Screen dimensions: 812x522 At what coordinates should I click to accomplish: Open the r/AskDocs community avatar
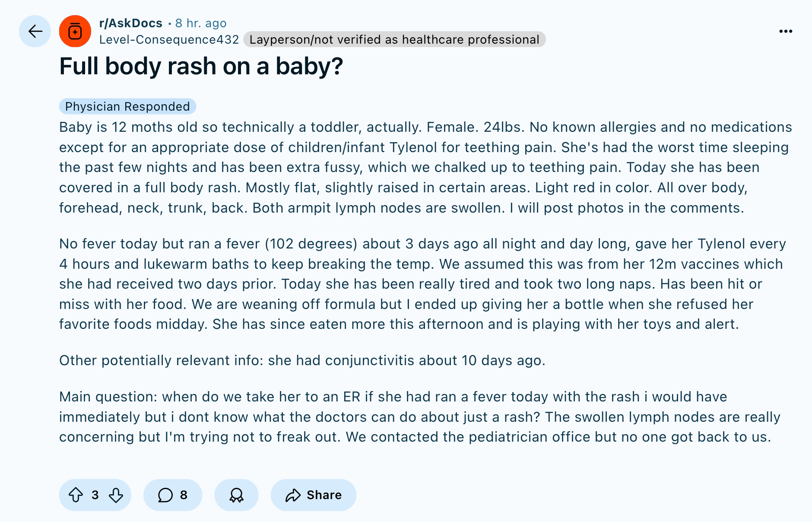click(75, 31)
